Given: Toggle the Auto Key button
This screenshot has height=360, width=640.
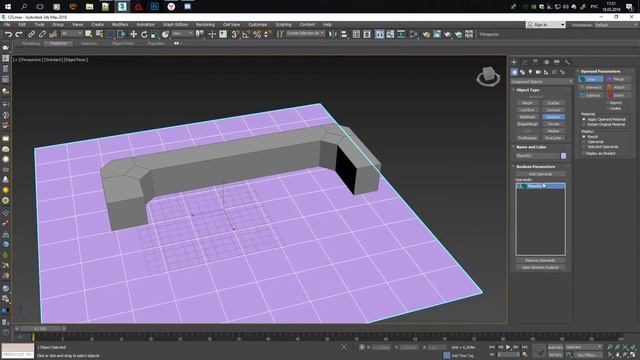Looking at the screenshot, I should pyautogui.click(x=555, y=347).
